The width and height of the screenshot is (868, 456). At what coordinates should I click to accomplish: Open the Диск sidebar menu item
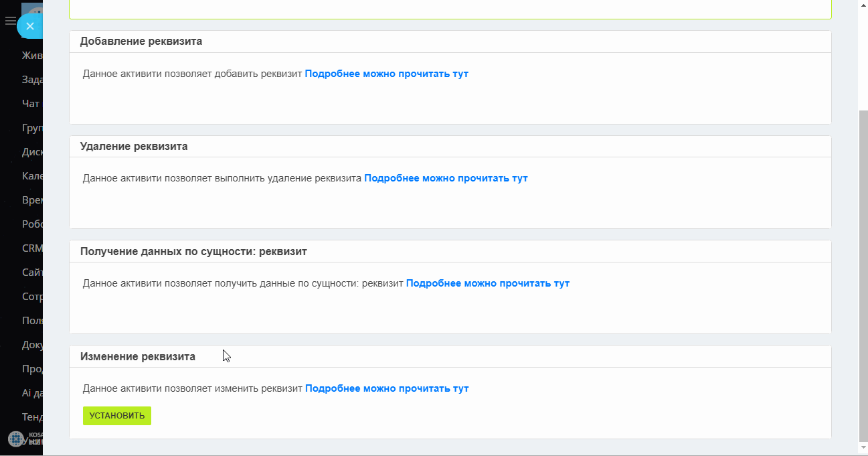[x=32, y=152]
